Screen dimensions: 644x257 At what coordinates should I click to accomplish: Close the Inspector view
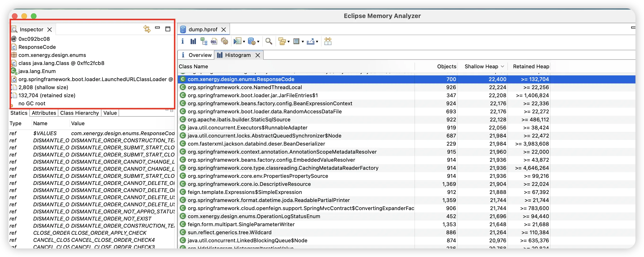50,29
